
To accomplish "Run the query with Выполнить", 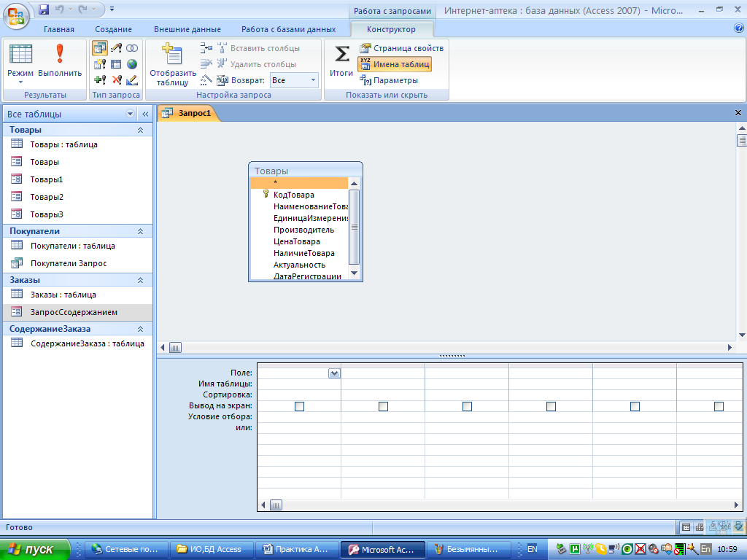I will point(60,60).
